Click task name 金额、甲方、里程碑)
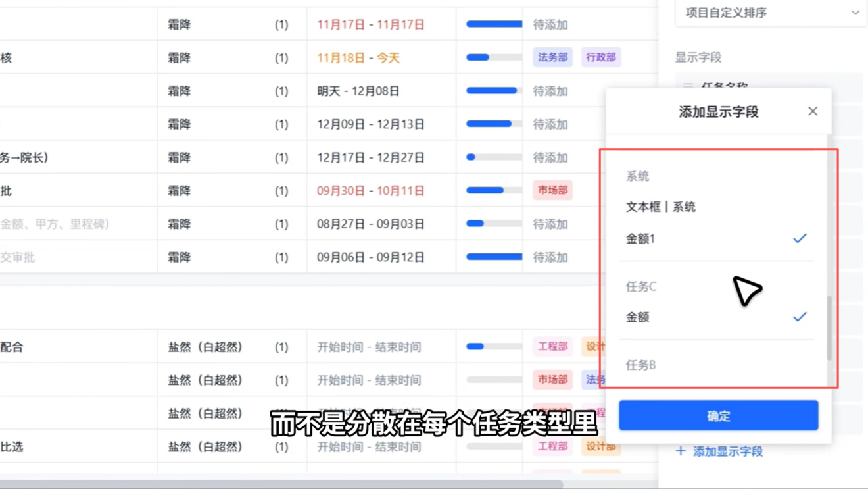 (x=55, y=224)
